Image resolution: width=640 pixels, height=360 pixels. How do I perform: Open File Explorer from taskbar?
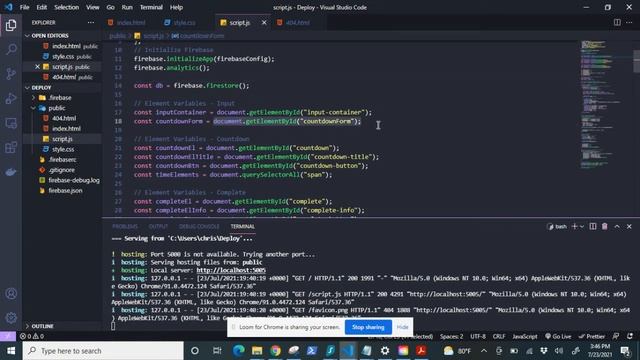tap(257, 351)
